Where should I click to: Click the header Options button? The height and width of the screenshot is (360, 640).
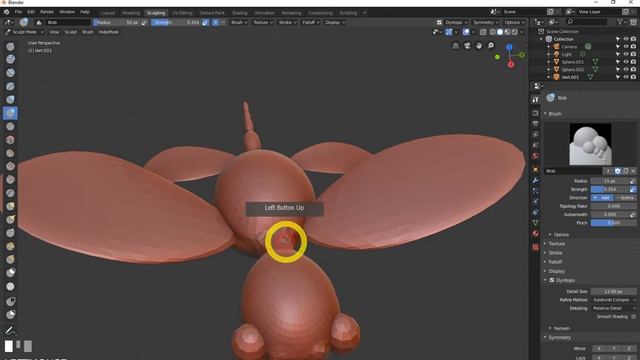point(513,22)
